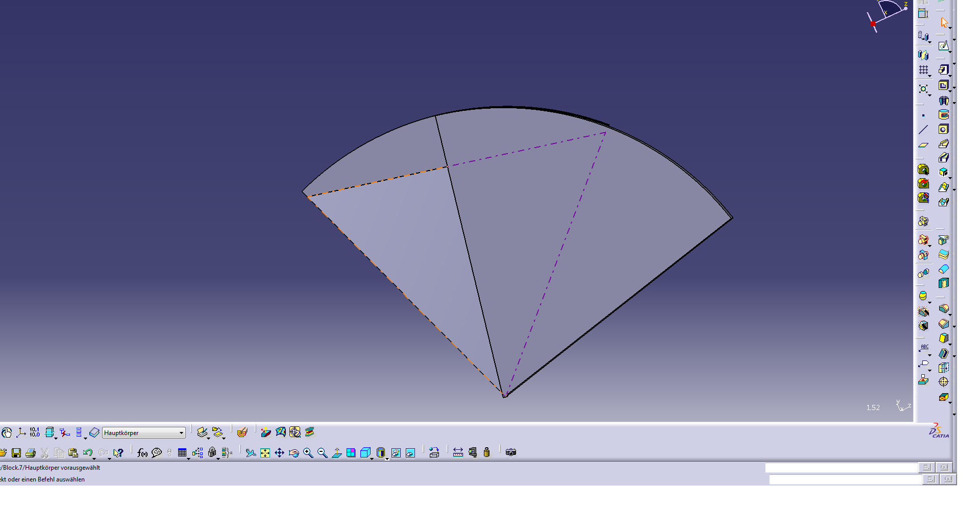Click the Mirror tool icon
The width and height of the screenshot is (980, 531).
[923, 55]
